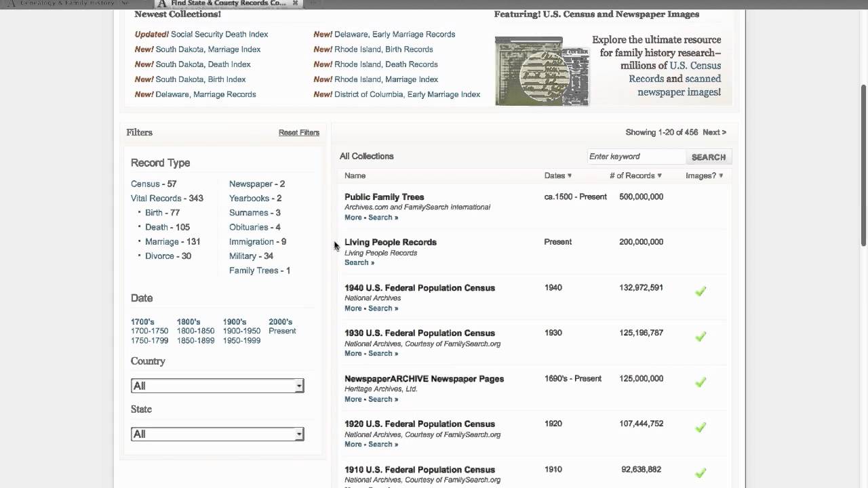Select the 1800-1850 date range
Screen dimensions: 868x488
coord(195,331)
